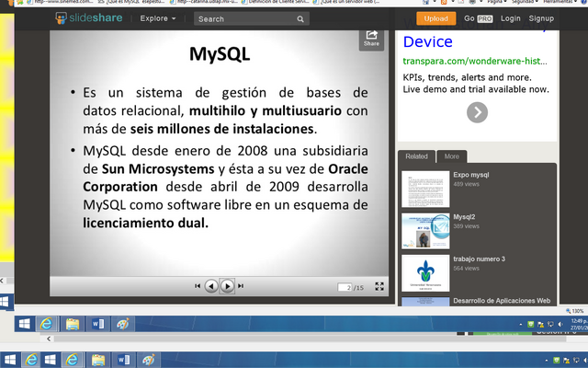Open the trabajo numero 3 thumbnail
588x368 pixels.
tap(425, 273)
